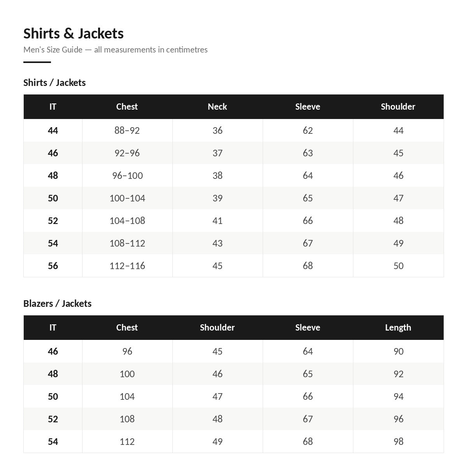Click the Length column header
This screenshot has width=467, height=476.
click(398, 327)
